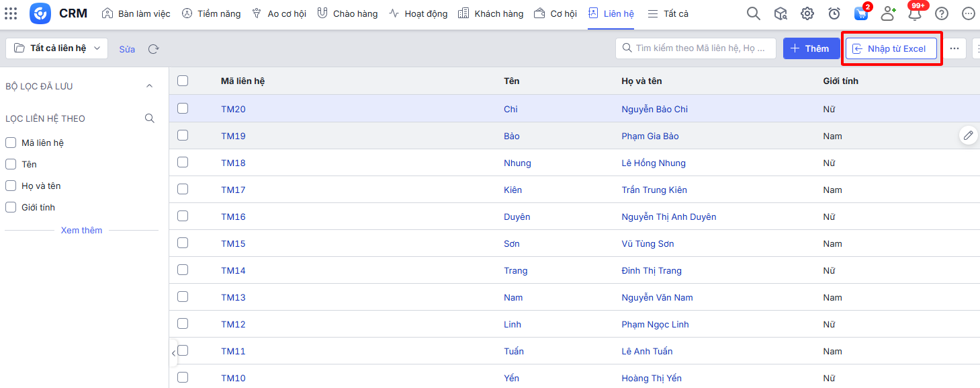Click the help question mark icon
Screen dimensions: 980x388
click(942, 13)
